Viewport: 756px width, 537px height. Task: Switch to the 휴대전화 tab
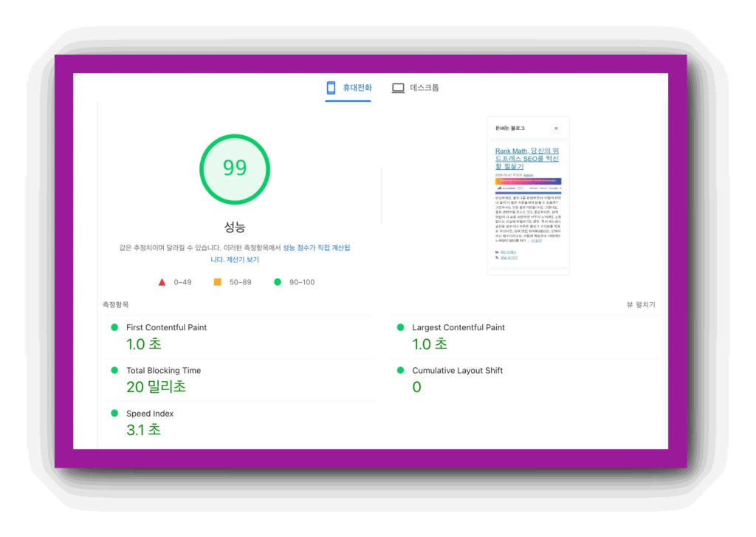pos(357,88)
